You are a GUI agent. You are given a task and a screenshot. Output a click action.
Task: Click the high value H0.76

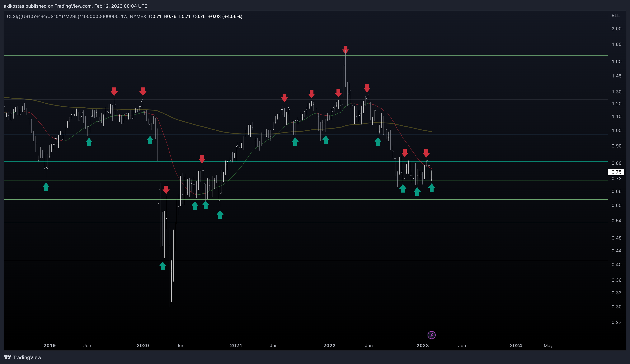coord(170,16)
